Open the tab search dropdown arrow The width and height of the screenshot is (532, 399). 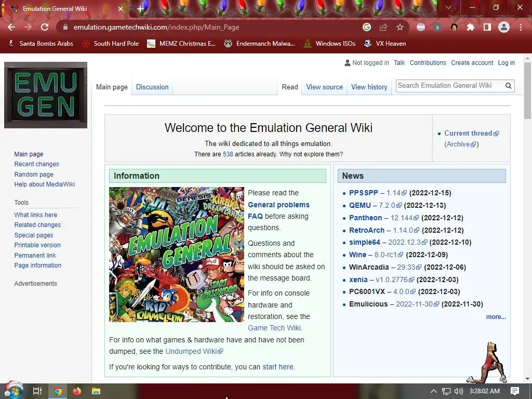click(448, 7)
